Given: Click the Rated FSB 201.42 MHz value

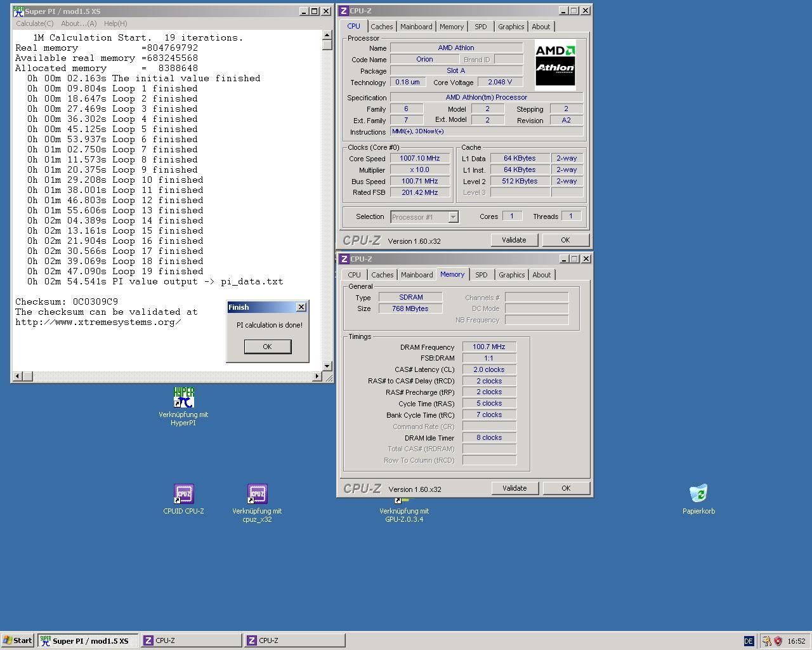Looking at the screenshot, I should point(420,192).
